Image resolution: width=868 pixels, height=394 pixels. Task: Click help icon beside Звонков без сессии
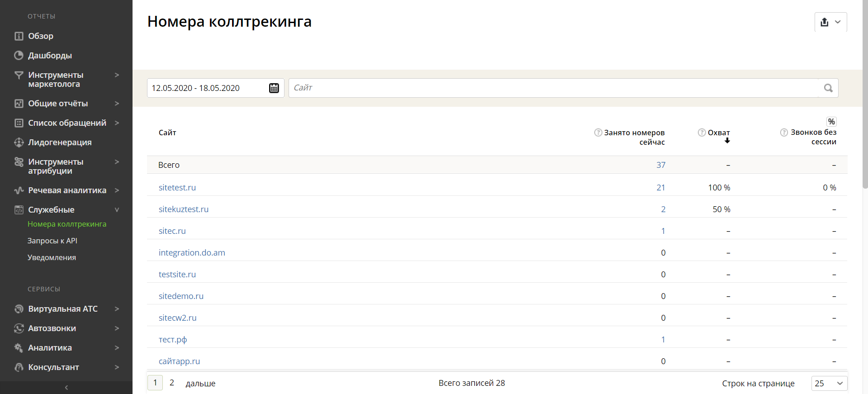click(784, 133)
